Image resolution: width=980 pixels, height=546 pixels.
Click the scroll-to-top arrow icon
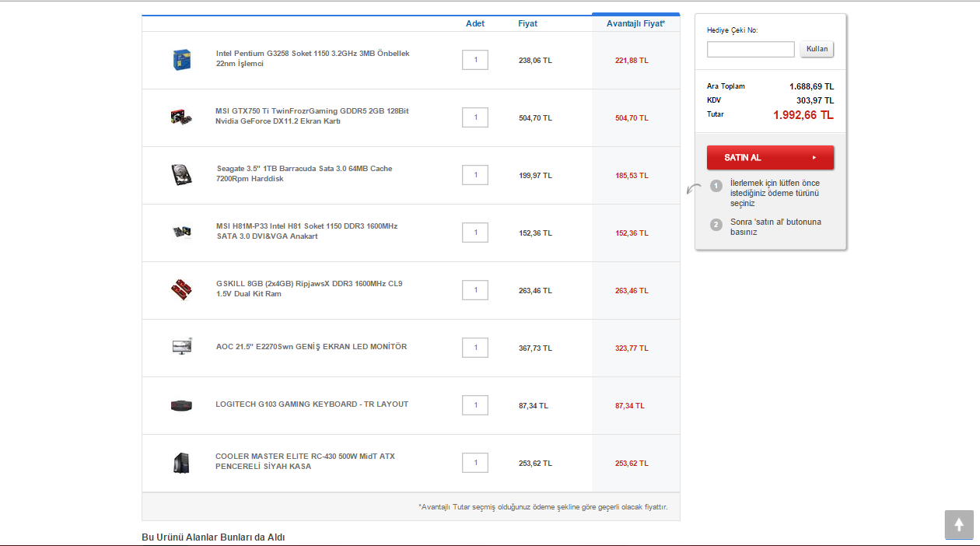(959, 525)
